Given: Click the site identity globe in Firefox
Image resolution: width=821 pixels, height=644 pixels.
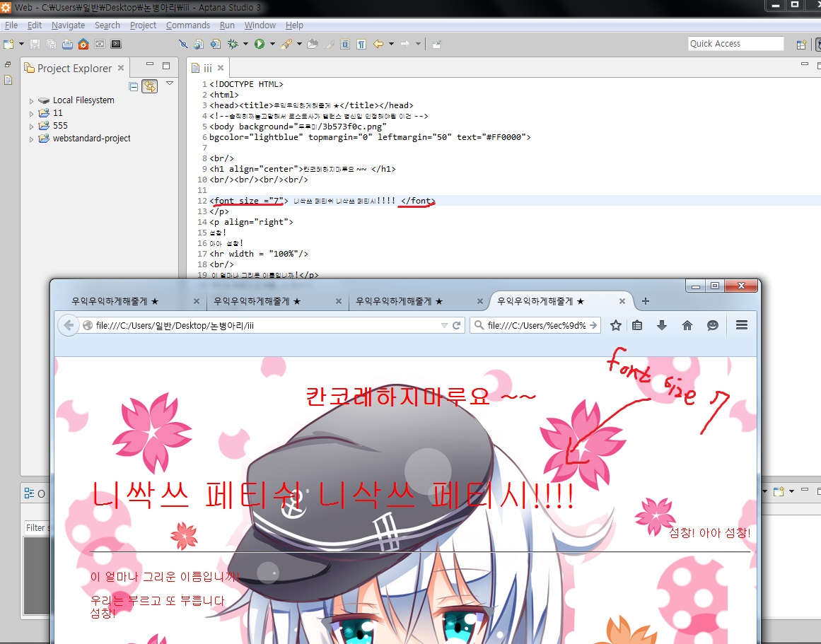Looking at the screenshot, I should pos(88,325).
